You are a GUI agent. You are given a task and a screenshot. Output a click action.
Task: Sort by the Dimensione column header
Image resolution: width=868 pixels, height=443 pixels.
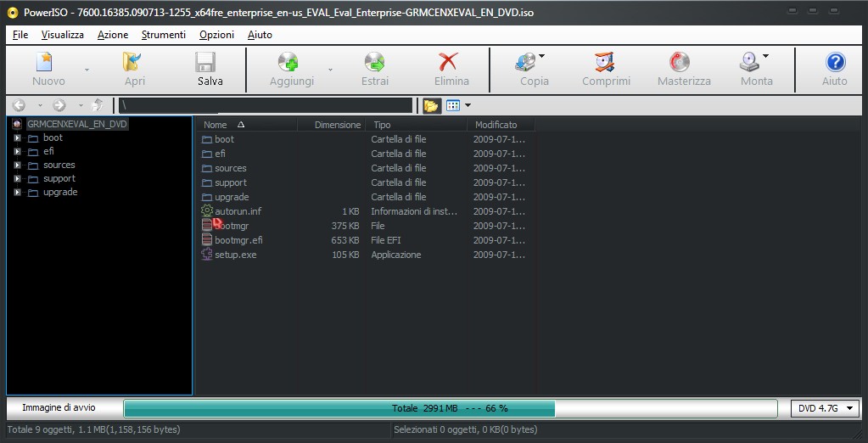[x=332, y=125]
